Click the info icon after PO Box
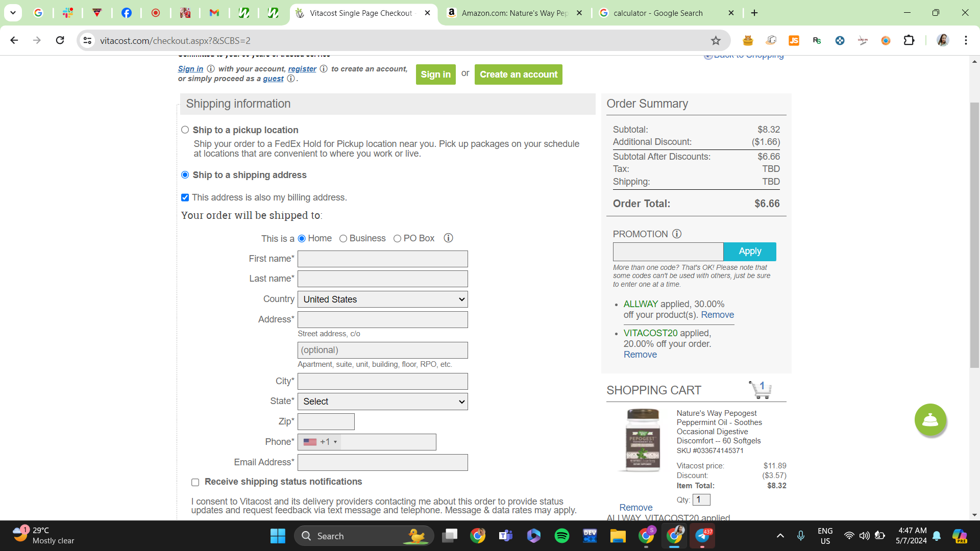This screenshot has width=980, height=551. (448, 238)
